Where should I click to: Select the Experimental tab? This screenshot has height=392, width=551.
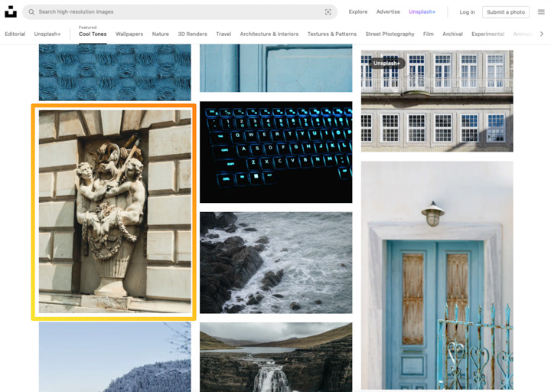(x=487, y=34)
